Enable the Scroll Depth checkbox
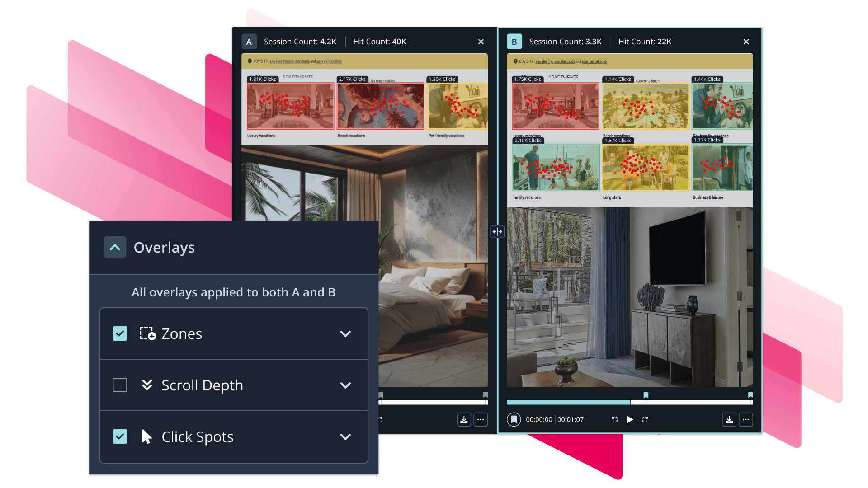The height and width of the screenshot is (488, 868). 119,385
